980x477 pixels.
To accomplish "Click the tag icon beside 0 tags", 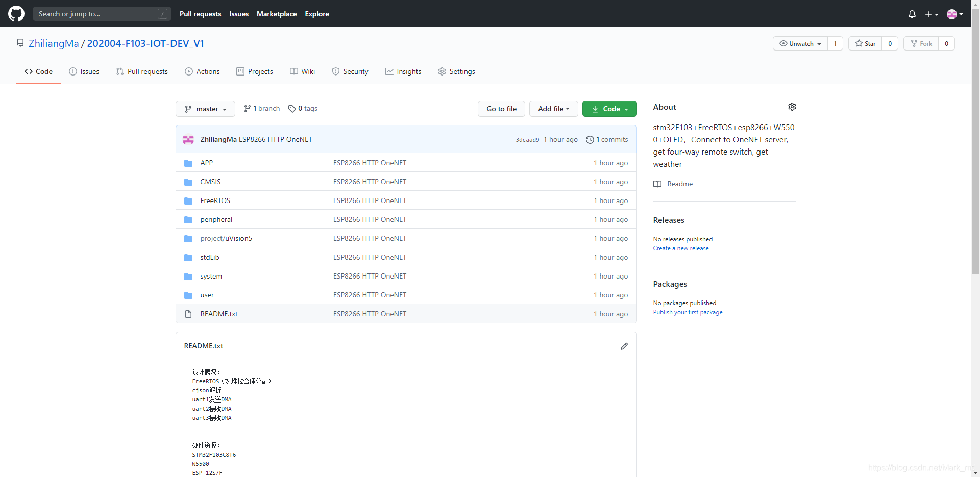I will (x=292, y=109).
